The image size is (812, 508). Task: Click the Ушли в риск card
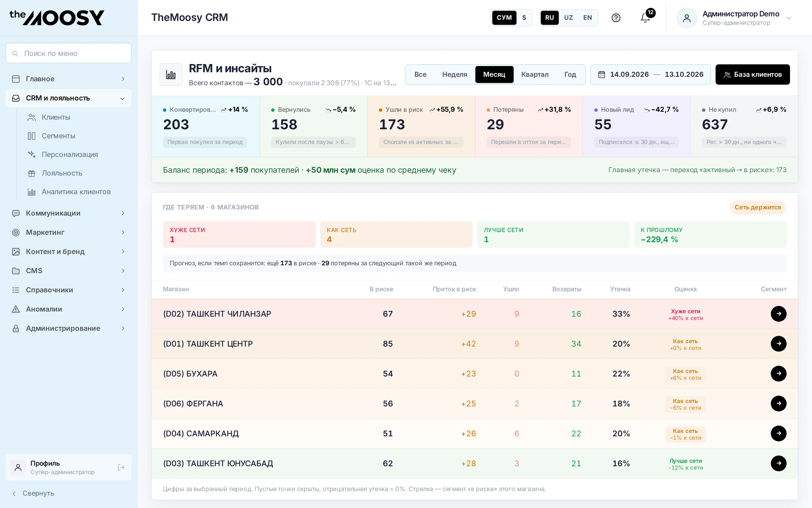(x=421, y=127)
